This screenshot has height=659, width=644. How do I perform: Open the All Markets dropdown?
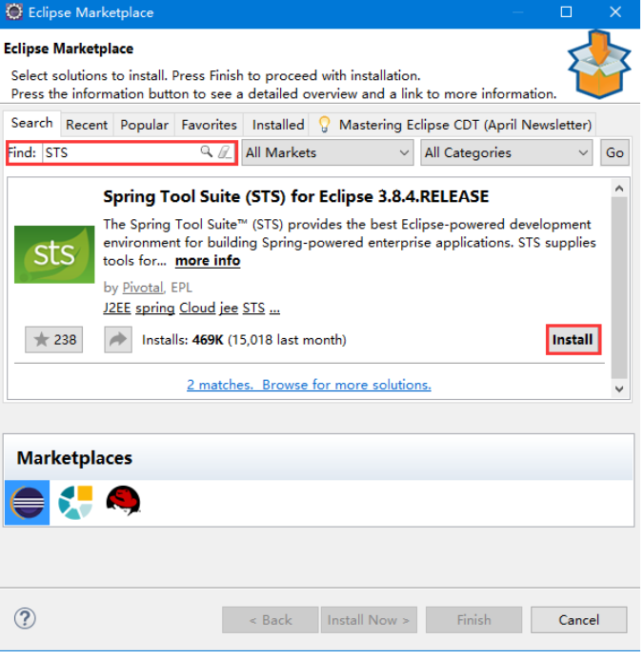(329, 153)
